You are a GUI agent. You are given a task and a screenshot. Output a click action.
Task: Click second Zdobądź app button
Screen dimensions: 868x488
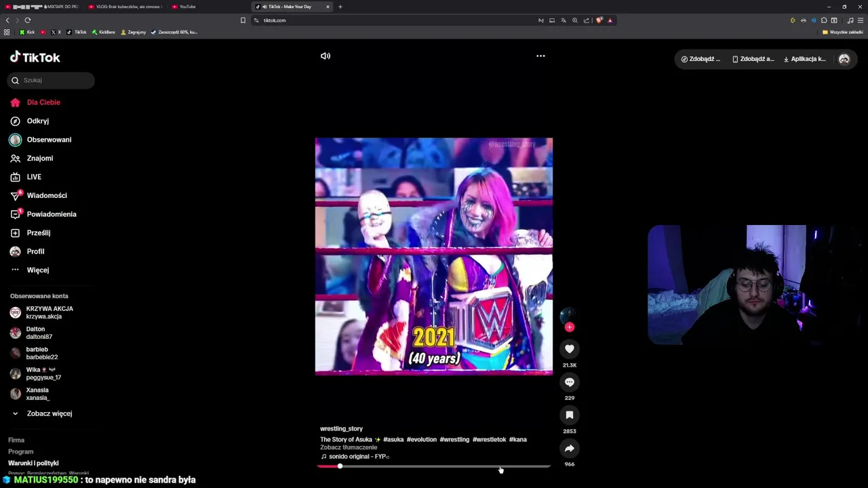tap(753, 59)
